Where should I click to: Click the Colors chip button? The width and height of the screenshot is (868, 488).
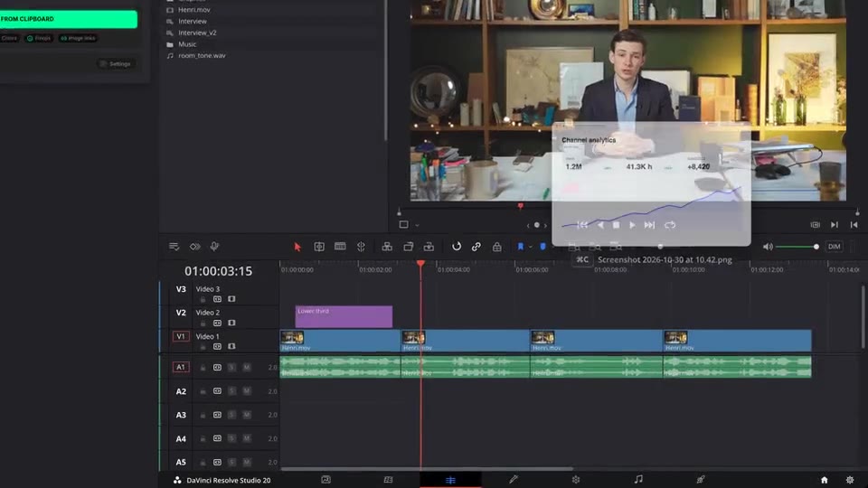pyautogui.click(x=9, y=38)
